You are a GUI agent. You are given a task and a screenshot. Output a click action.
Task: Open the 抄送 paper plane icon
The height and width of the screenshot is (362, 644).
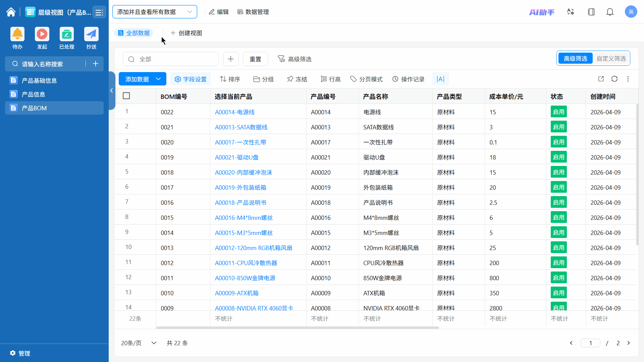click(91, 34)
